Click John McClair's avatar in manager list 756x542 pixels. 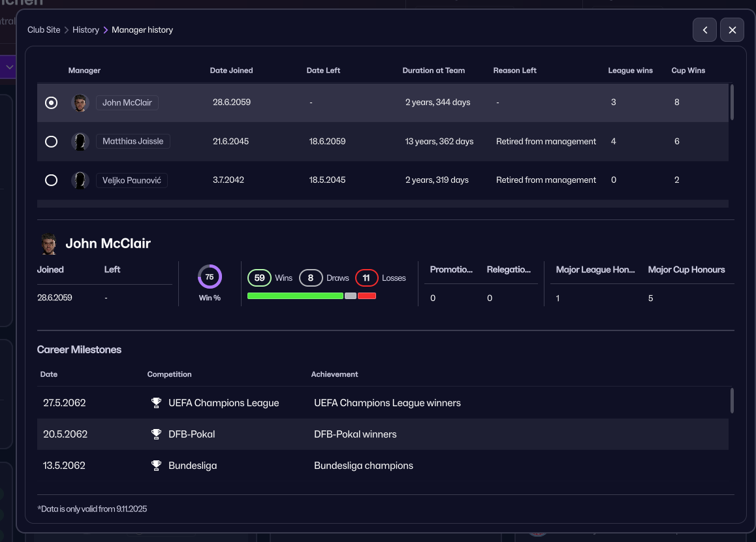click(80, 103)
